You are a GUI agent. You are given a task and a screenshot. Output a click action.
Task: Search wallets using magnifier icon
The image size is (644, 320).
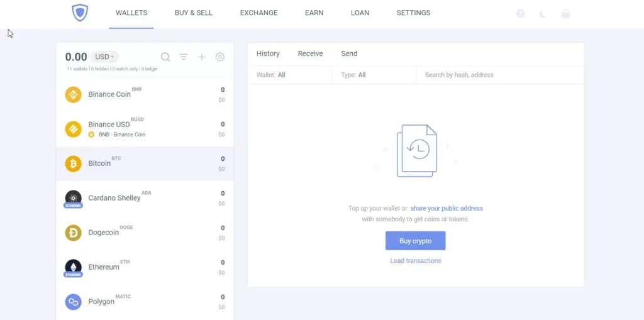point(165,57)
